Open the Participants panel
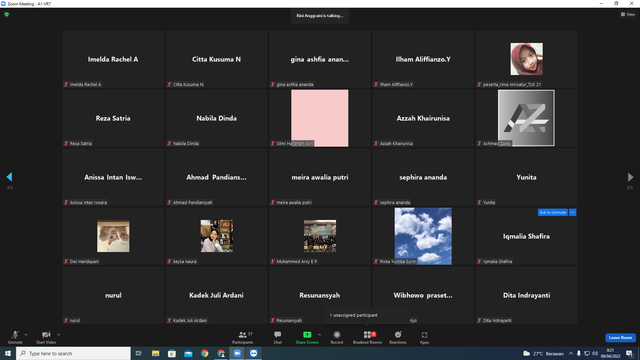640x360 pixels. (243, 337)
